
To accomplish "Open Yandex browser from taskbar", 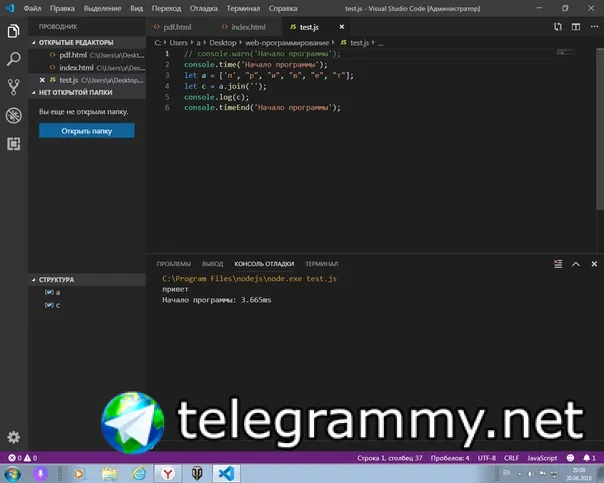I will [x=168, y=473].
